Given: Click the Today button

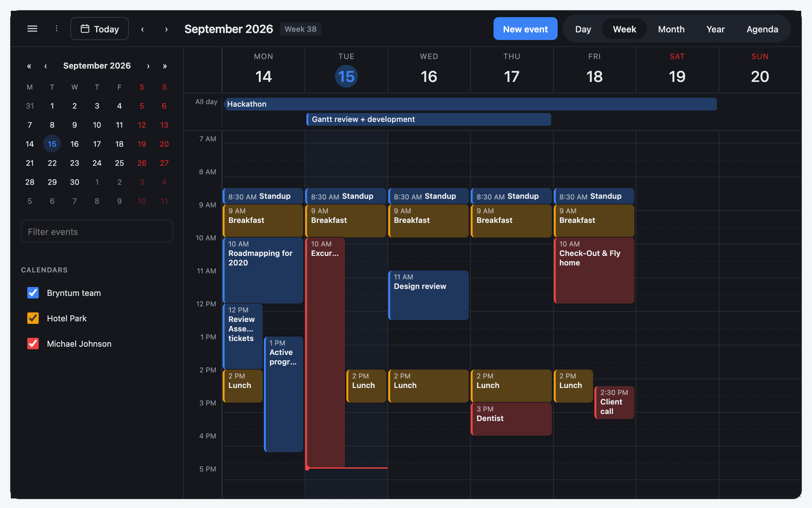Looking at the screenshot, I should tap(99, 29).
